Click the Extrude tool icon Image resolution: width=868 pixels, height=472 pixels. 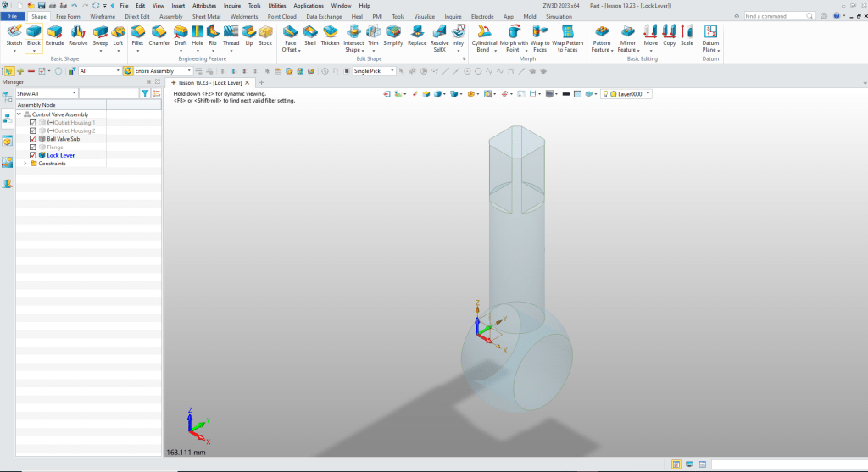pos(54,34)
